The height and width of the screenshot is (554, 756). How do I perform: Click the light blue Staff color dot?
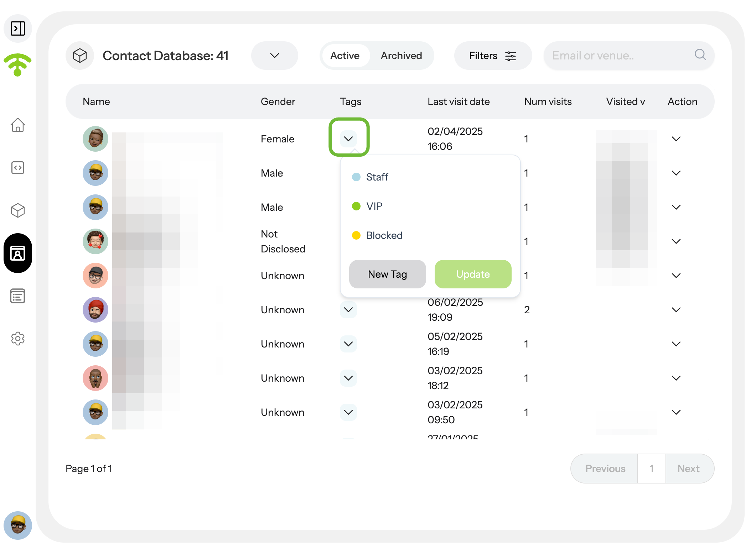(x=356, y=177)
